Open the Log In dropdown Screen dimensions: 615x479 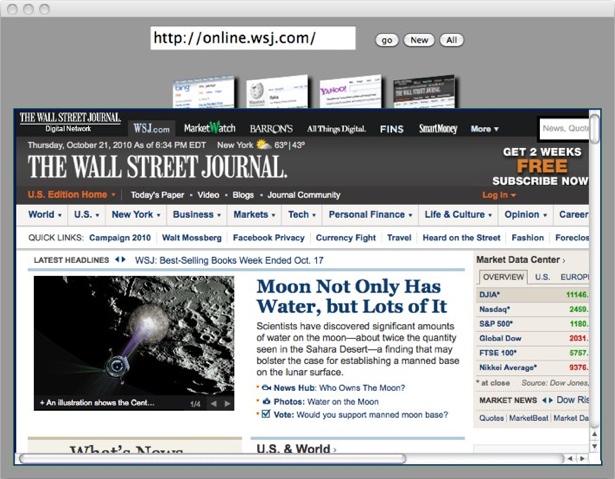(x=499, y=195)
